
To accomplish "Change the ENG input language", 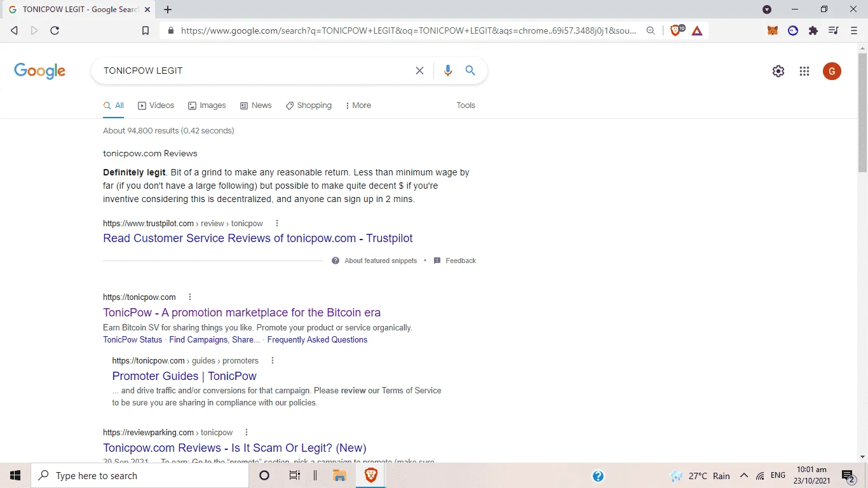I will pyautogui.click(x=778, y=475).
